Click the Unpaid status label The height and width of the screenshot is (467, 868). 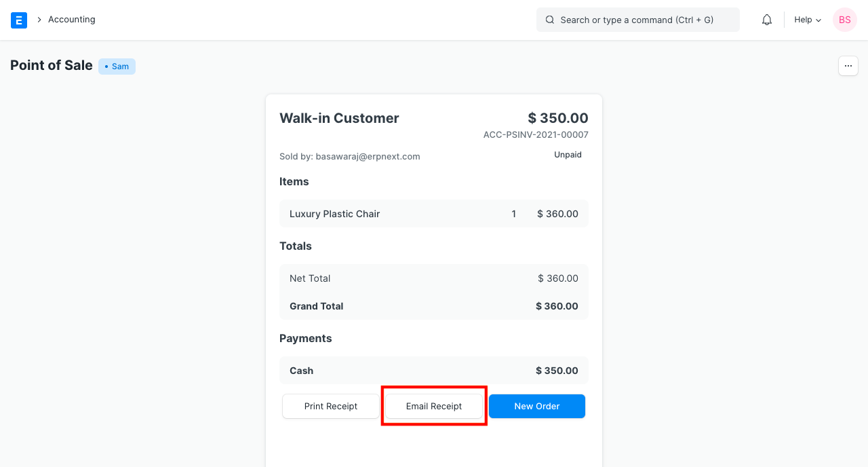[568, 155]
